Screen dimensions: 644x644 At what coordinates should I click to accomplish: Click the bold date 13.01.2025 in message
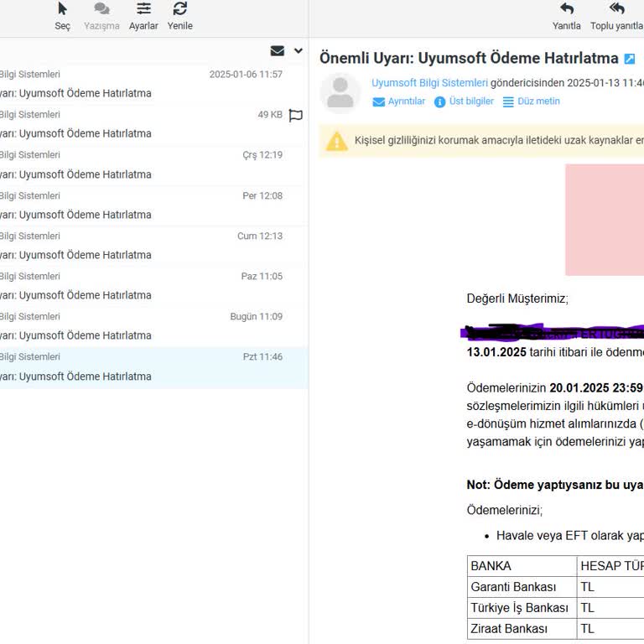[496, 352]
